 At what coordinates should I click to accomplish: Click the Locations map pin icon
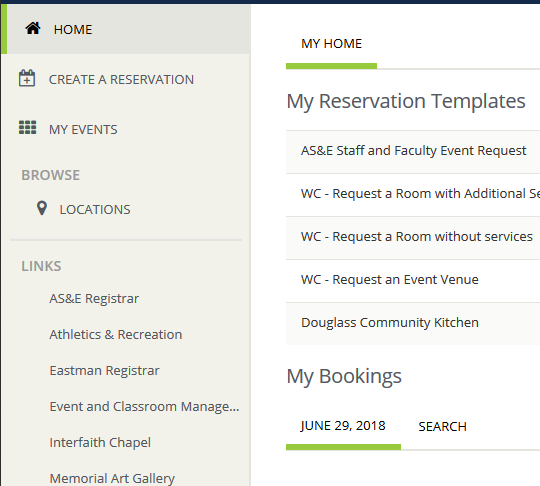[x=42, y=208]
